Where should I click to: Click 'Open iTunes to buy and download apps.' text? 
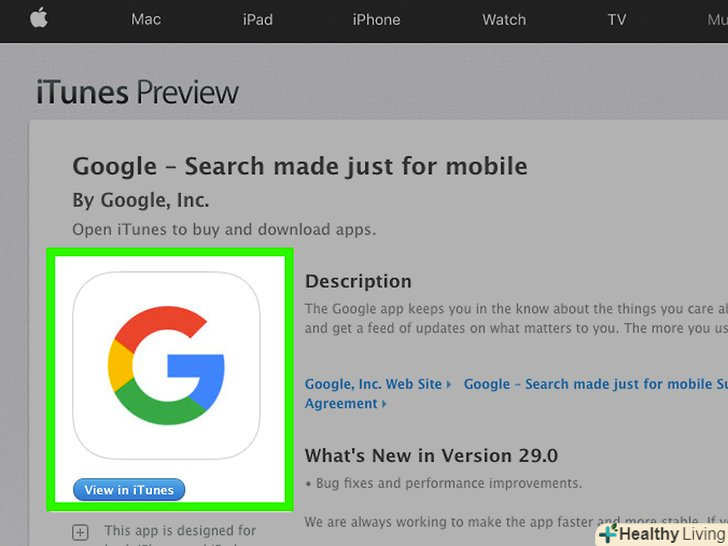point(224,229)
